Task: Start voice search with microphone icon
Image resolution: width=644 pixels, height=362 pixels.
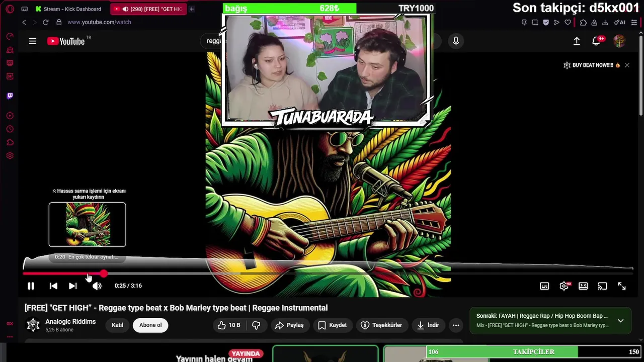Action: tap(456, 41)
